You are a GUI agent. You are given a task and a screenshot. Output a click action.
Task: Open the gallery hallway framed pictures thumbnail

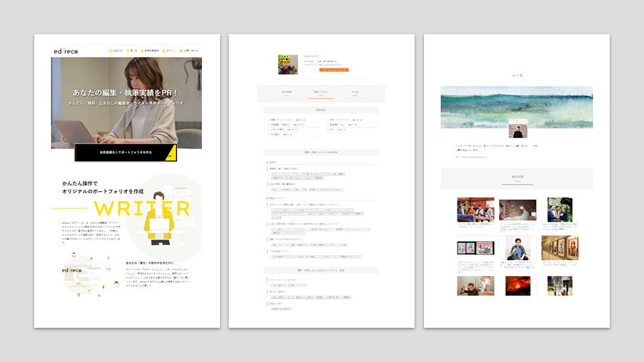pyautogui.click(x=559, y=247)
